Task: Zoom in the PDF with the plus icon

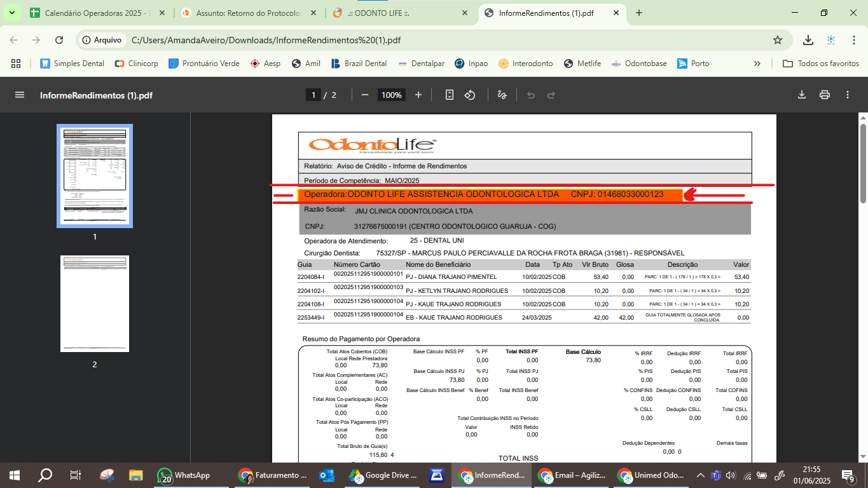Action: pyautogui.click(x=418, y=95)
